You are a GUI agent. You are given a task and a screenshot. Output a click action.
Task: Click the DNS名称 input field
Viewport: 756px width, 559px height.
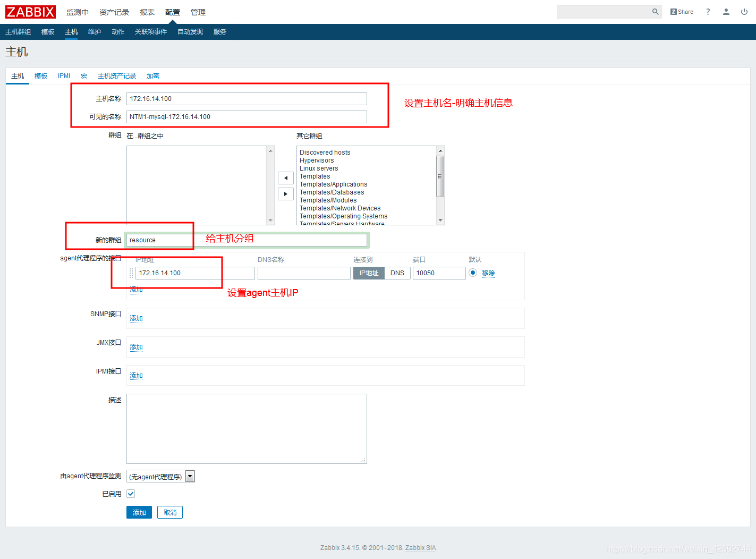pyautogui.click(x=304, y=273)
